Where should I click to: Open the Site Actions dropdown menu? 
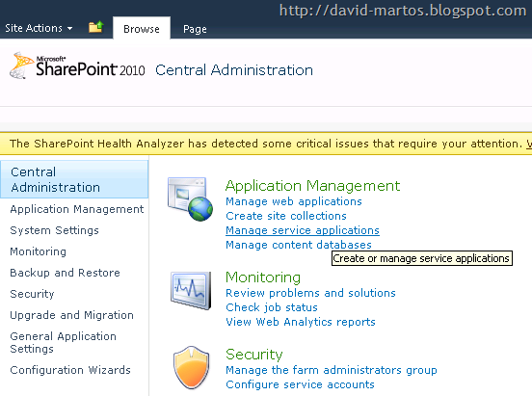coord(39,28)
